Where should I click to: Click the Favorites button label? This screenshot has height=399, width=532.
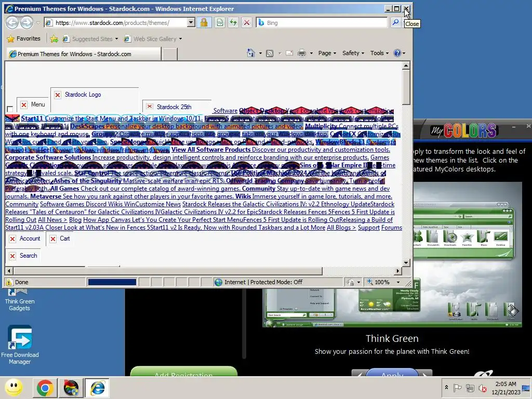coord(28,38)
